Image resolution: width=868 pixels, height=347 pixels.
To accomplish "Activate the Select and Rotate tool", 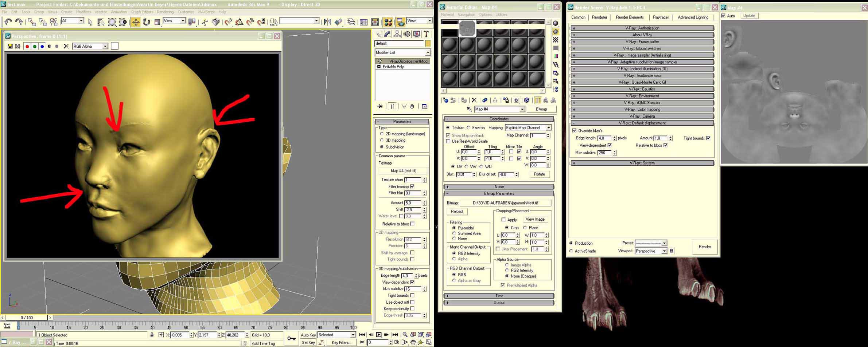I will point(146,22).
